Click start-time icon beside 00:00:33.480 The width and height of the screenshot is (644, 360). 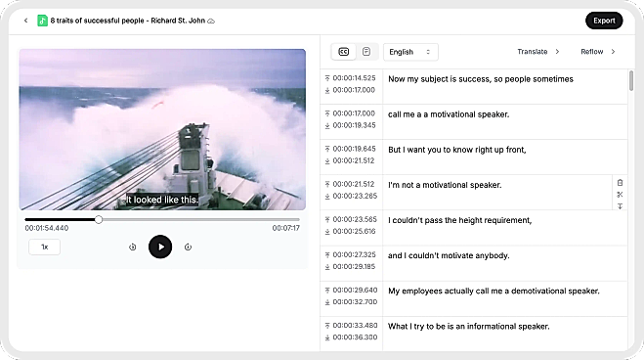(x=327, y=326)
